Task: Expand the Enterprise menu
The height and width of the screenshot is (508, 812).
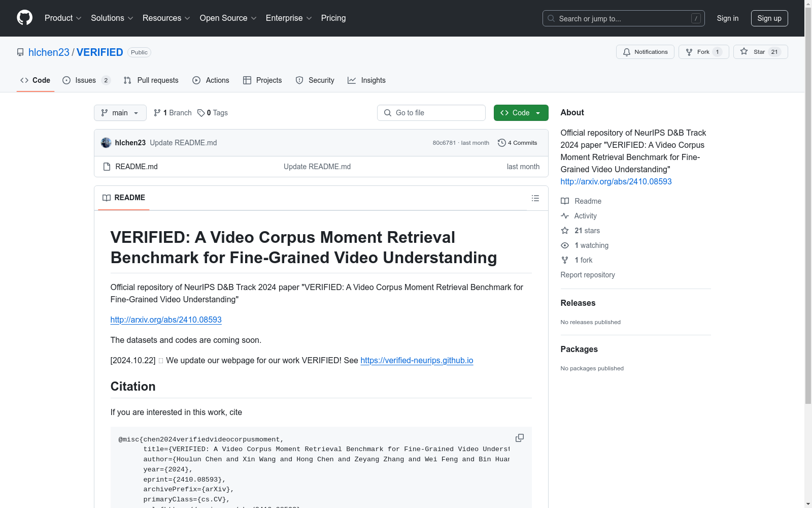Action: (289, 18)
